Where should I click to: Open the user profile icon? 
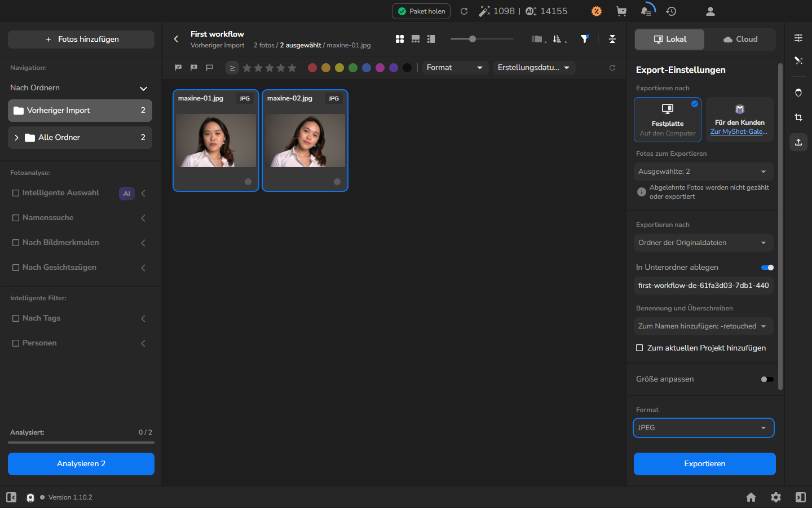[x=710, y=11]
